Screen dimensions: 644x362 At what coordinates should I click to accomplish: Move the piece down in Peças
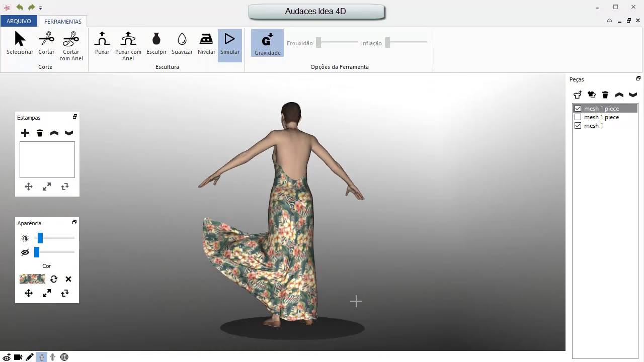633,95
